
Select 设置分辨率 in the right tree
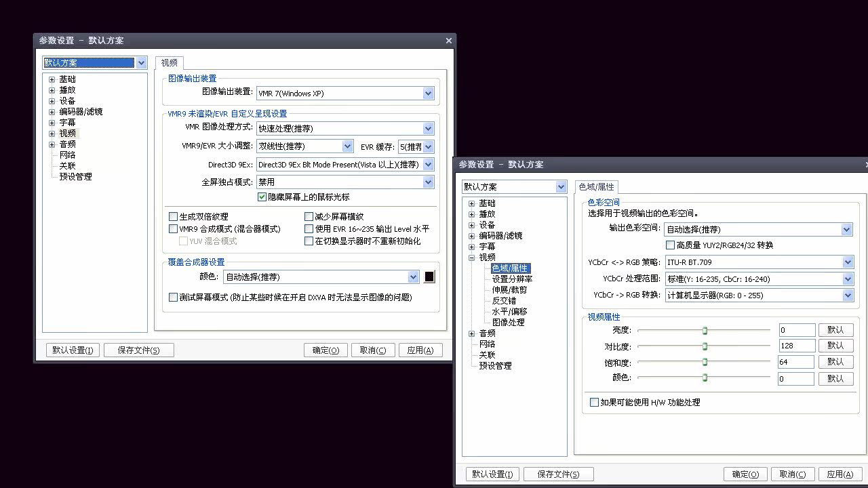tap(512, 279)
